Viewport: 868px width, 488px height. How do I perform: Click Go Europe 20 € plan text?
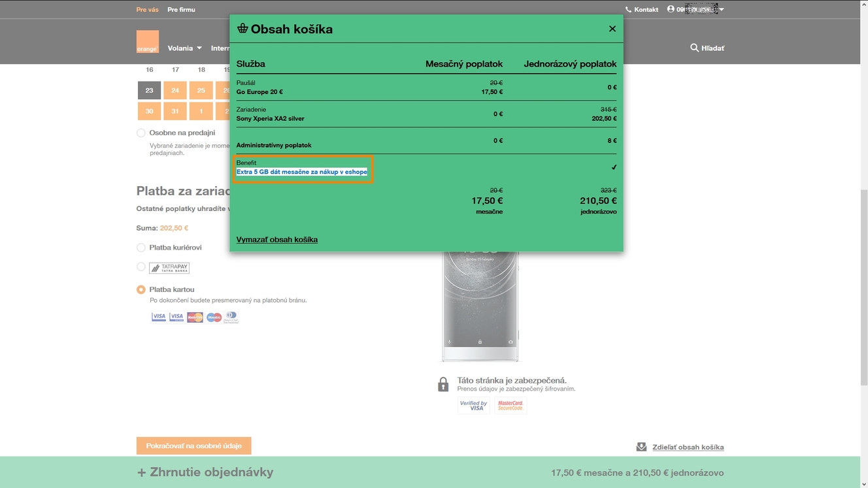tap(259, 92)
